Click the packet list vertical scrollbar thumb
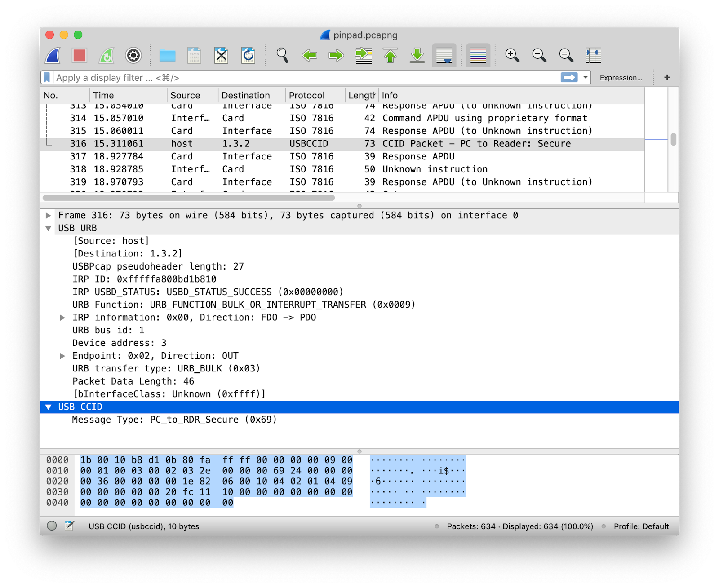The width and height of the screenshot is (719, 588). [x=673, y=139]
